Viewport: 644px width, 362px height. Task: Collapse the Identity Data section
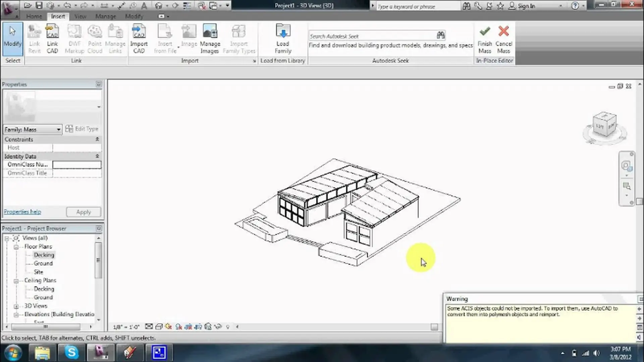[x=97, y=156]
